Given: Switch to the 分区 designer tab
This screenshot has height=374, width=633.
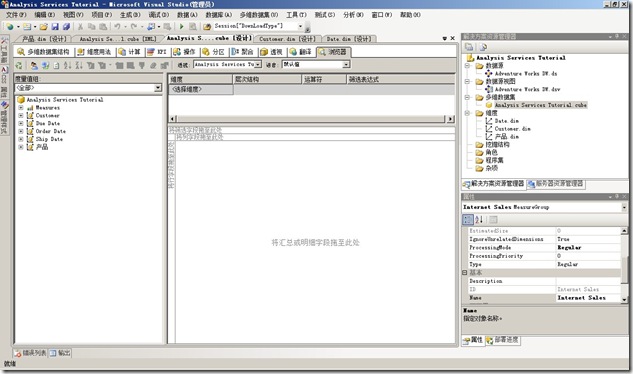Looking at the screenshot, I should pos(213,52).
